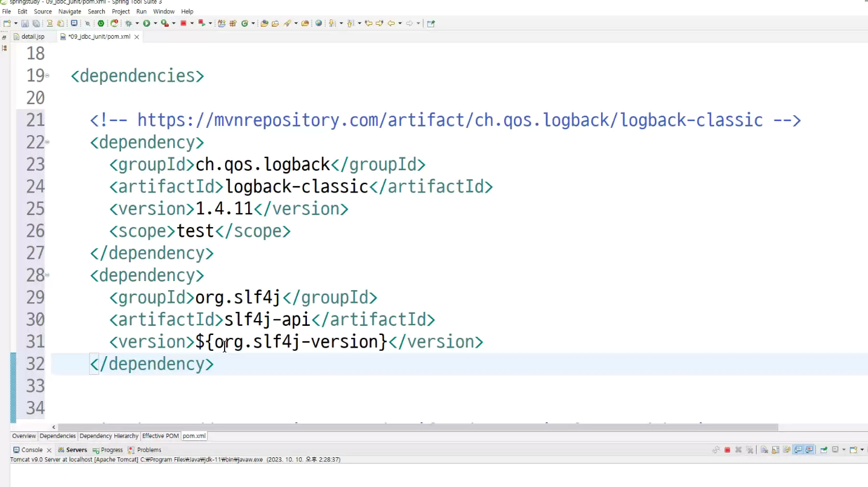Click the Pin Console icon
Image resolution: width=868 pixels, height=487 pixels.
[x=824, y=450]
